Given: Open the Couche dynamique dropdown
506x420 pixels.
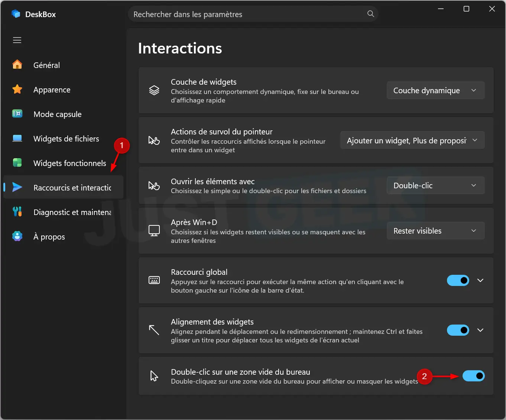Looking at the screenshot, I should click(x=436, y=90).
